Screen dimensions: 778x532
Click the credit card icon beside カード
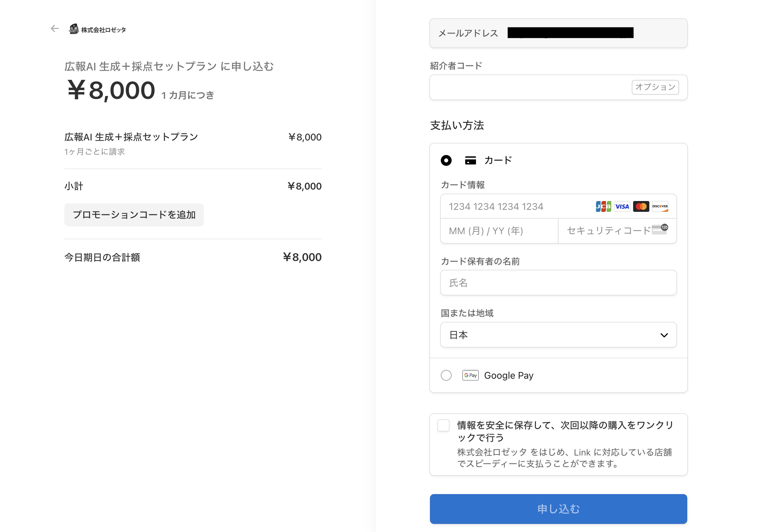(470, 160)
